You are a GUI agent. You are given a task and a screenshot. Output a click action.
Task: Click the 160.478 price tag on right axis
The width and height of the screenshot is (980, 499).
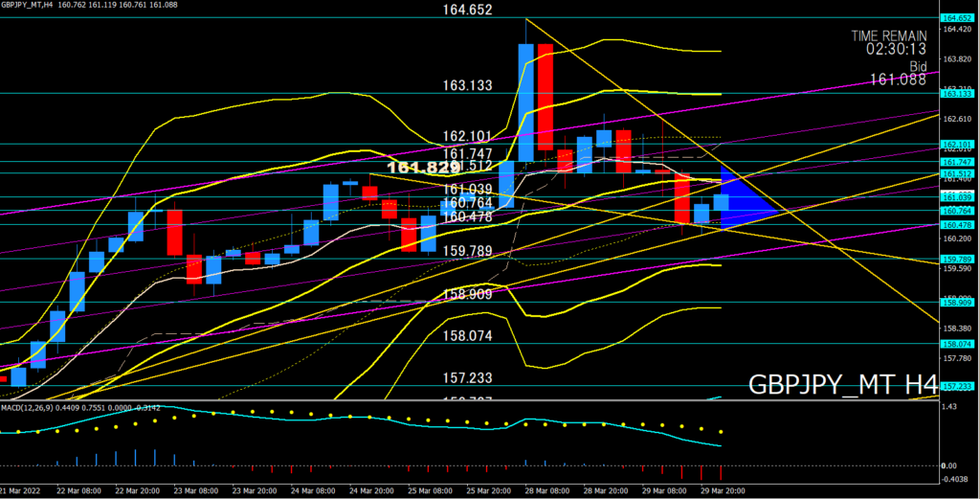[956, 225]
